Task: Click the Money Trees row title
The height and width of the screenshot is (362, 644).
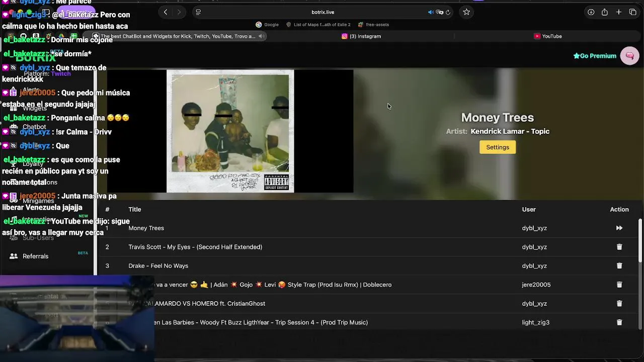Action: point(146,228)
